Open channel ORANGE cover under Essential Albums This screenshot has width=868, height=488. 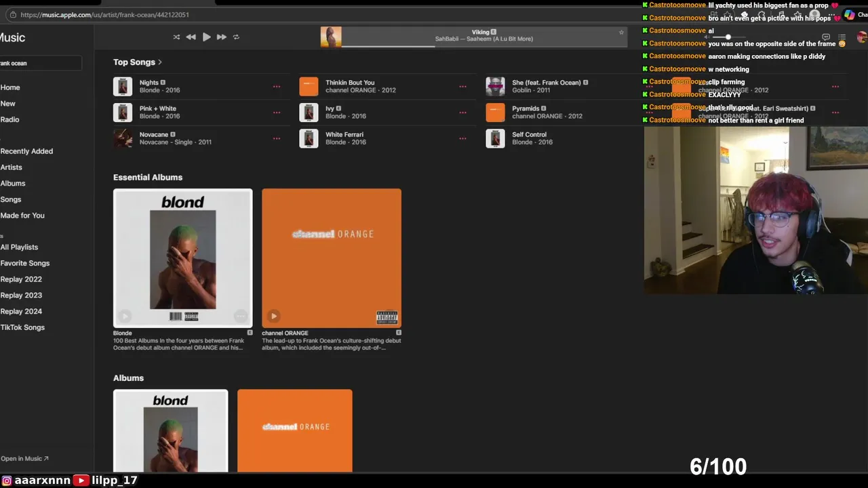click(332, 258)
